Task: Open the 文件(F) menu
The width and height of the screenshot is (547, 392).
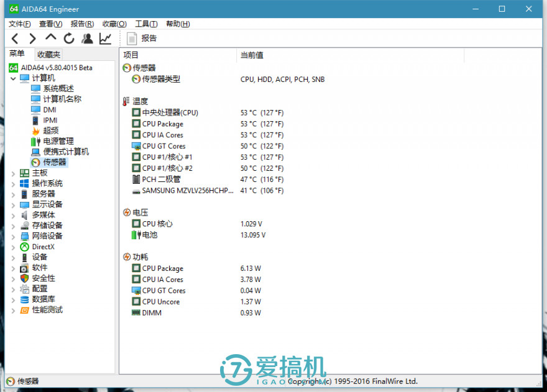Action: pos(20,24)
